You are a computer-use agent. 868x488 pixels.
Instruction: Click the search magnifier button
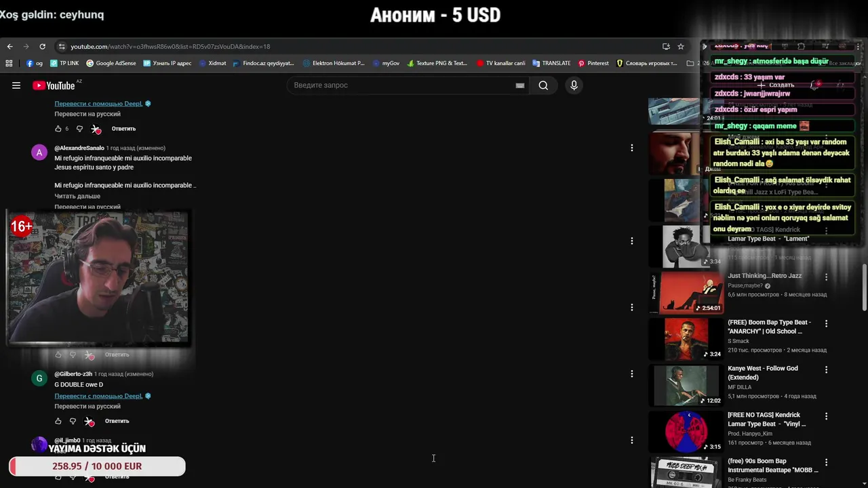click(x=543, y=85)
